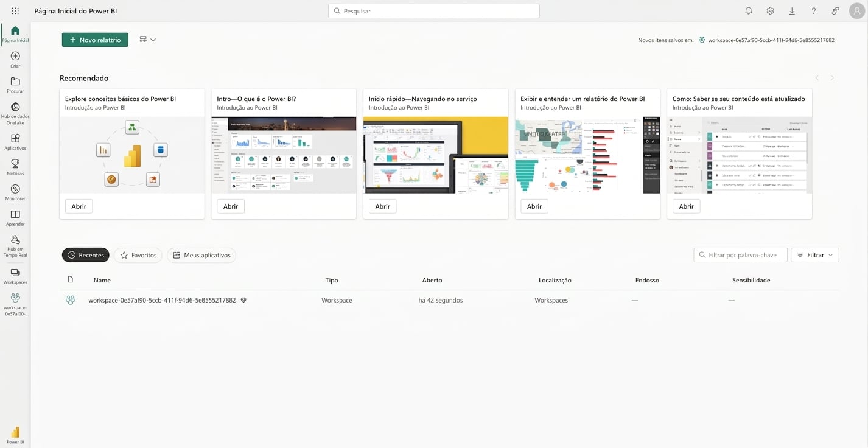Open the Filtrar dropdown
Image resolution: width=868 pixels, height=448 pixels.
pyautogui.click(x=815, y=255)
